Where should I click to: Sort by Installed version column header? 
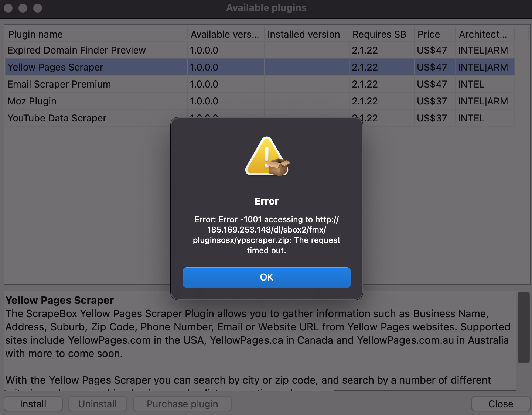point(307,34)
